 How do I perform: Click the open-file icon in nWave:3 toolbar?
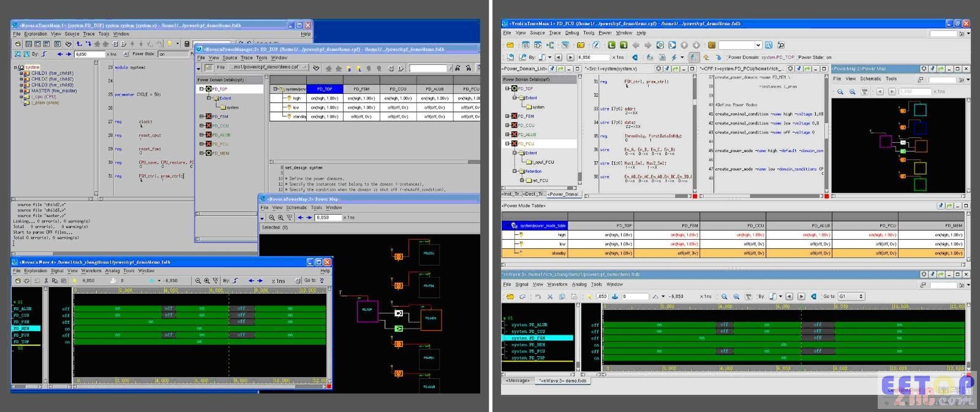510,297
